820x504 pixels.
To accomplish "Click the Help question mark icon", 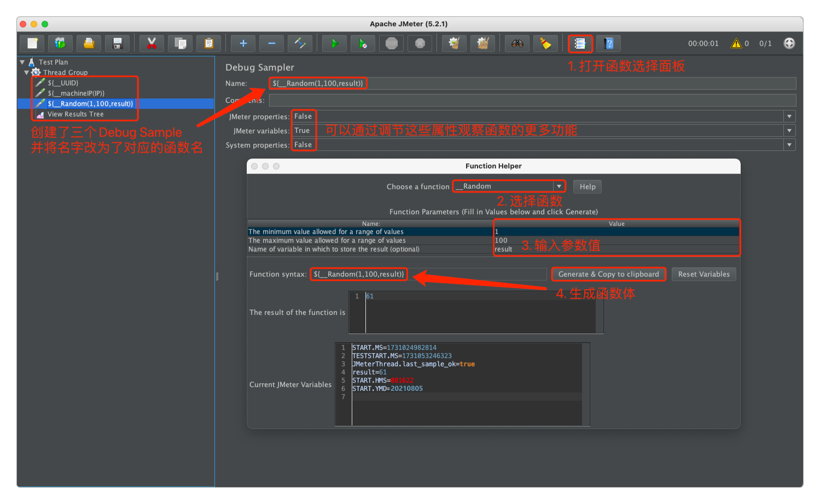I will [x=608, y=43].
